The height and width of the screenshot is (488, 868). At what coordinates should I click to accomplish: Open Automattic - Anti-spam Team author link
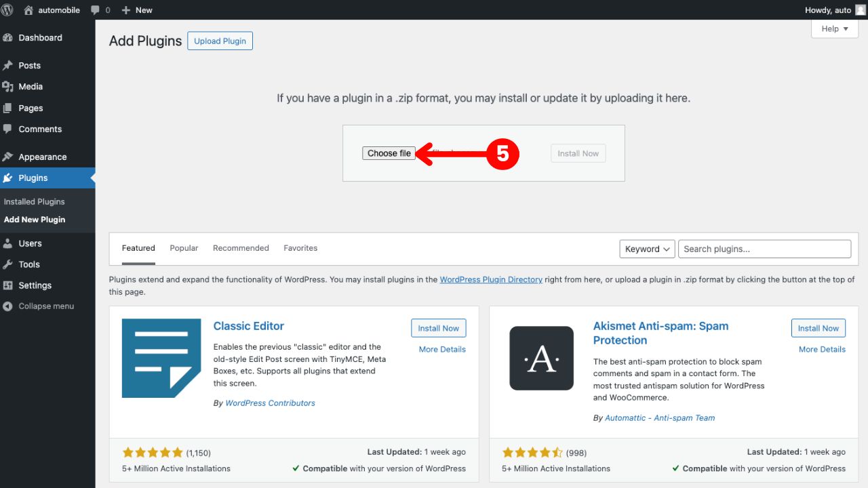[660, 418]
